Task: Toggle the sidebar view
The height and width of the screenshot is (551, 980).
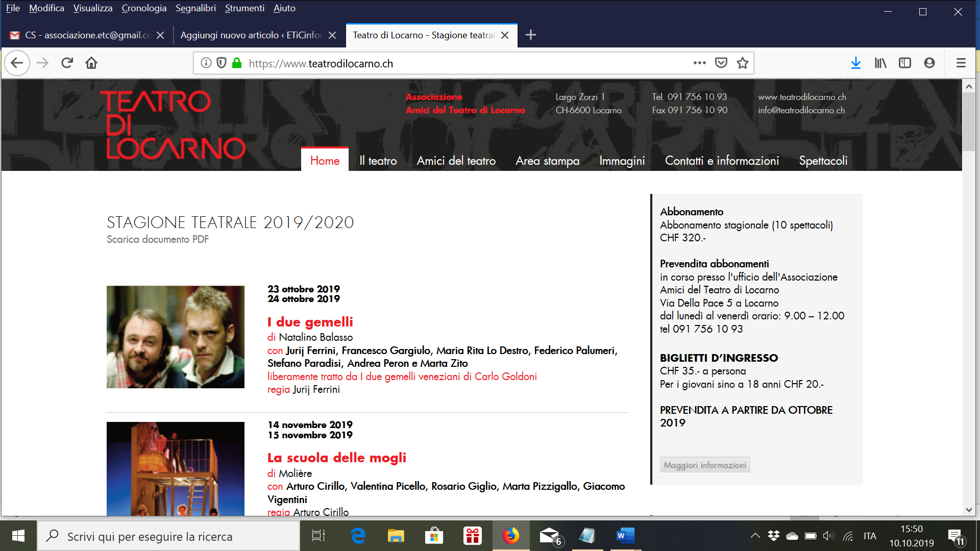Action: click(905, 63)
